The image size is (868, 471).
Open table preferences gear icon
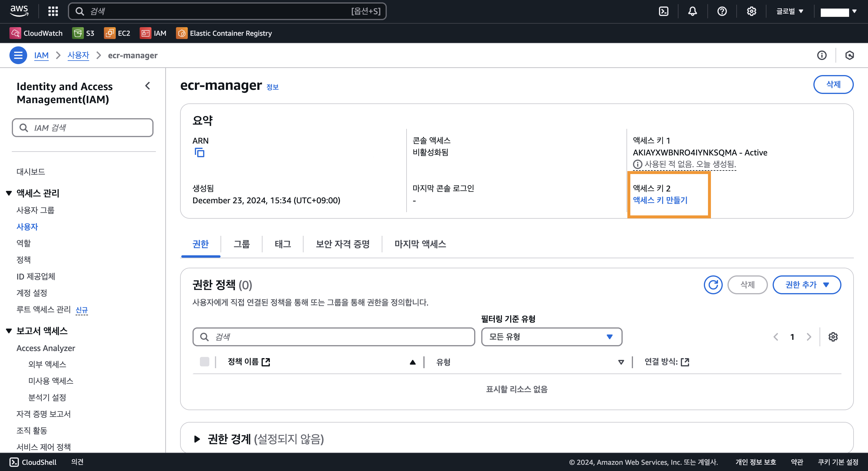(x=833, y=337)
